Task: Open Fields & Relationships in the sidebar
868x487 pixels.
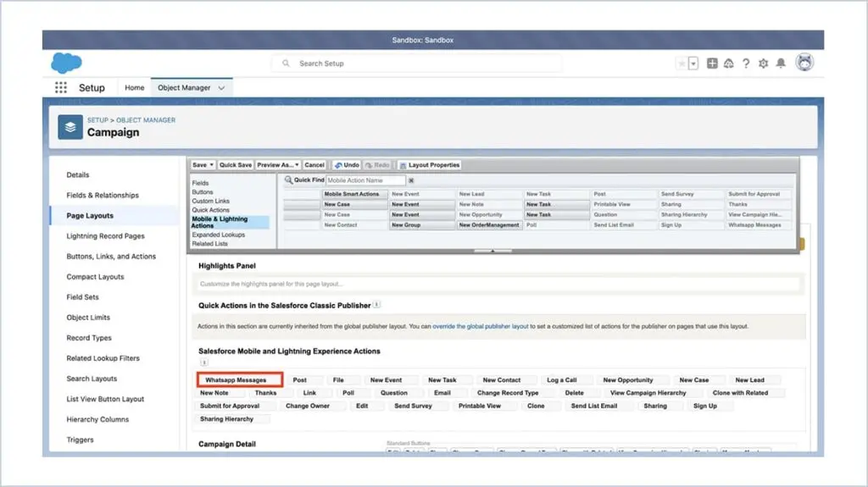Action: tap(103, 196)
